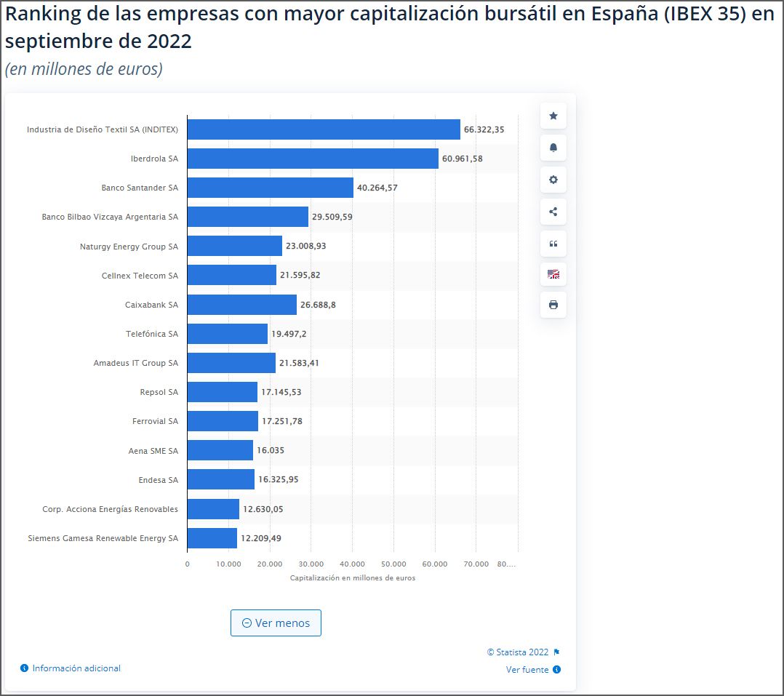Click the small flag icon after © Statista 2022
Viewport: 784px width, 696px height.
[559, 653]
